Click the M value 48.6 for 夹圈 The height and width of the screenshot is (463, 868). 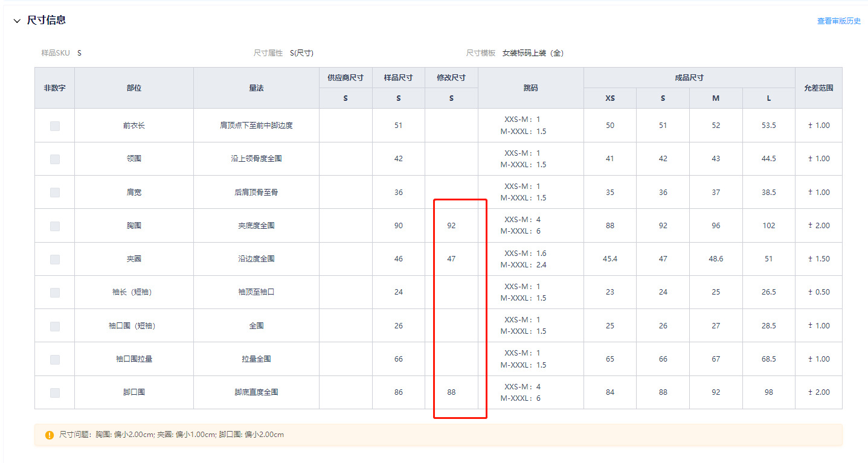pos(716,259)
